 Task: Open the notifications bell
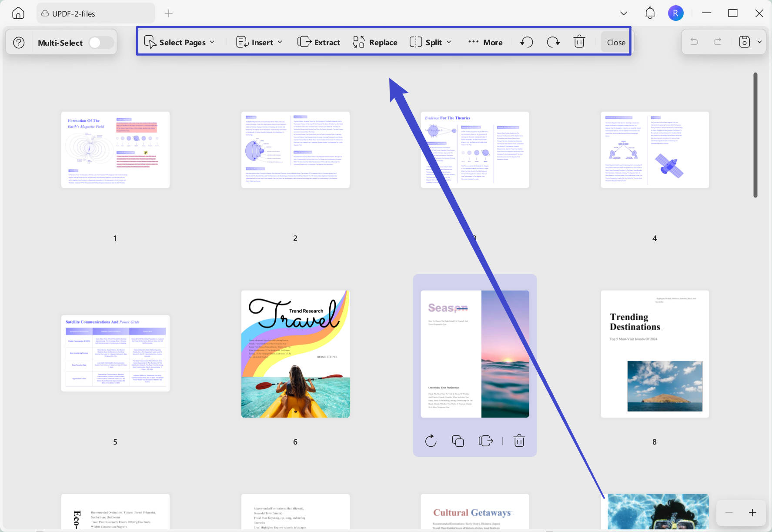click(650, 13)
